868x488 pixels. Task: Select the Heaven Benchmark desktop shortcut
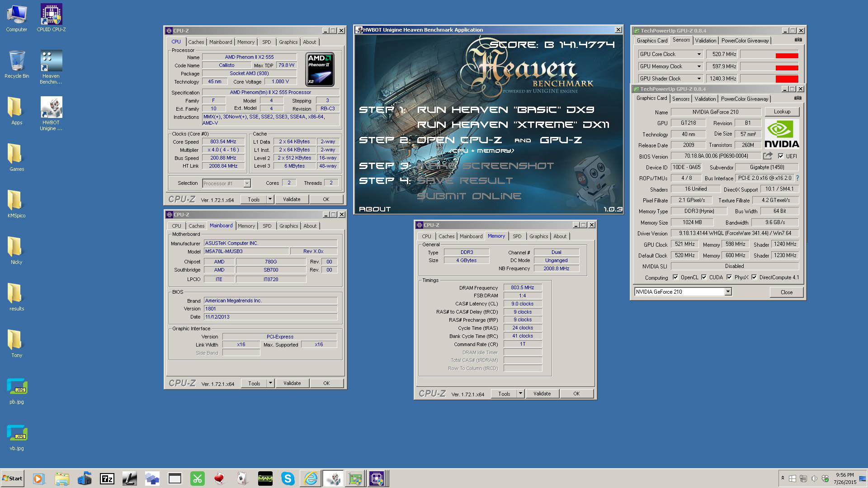click(51, 67)
